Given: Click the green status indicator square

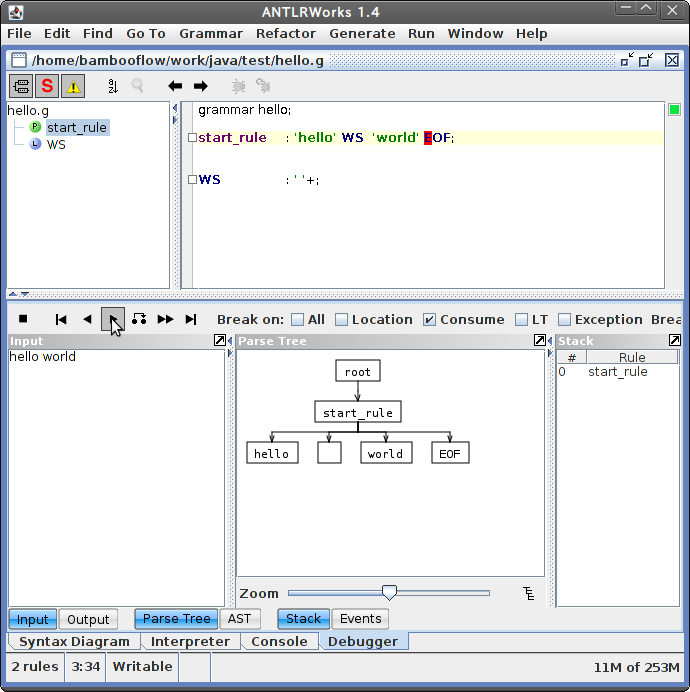Looking at the screenshot, I should pos(674,109).
